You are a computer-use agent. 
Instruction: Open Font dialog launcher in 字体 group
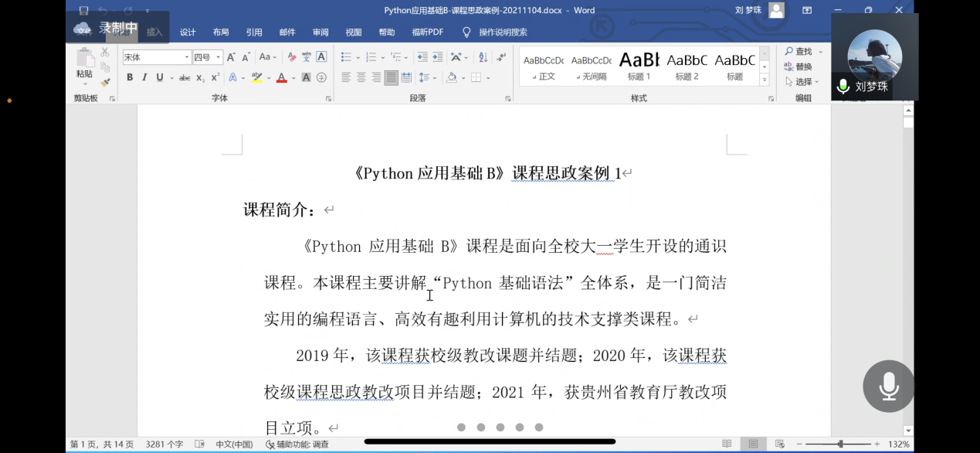coord(328,99)
